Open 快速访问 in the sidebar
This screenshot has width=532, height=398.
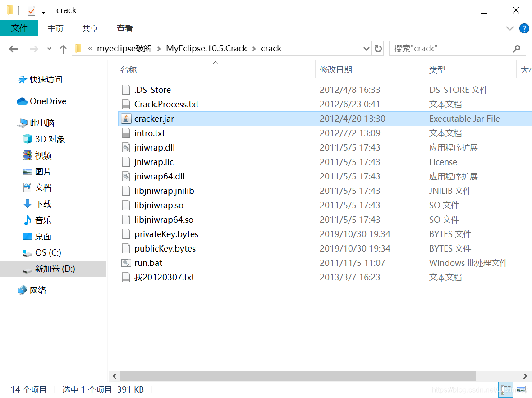tap(40, 79)
